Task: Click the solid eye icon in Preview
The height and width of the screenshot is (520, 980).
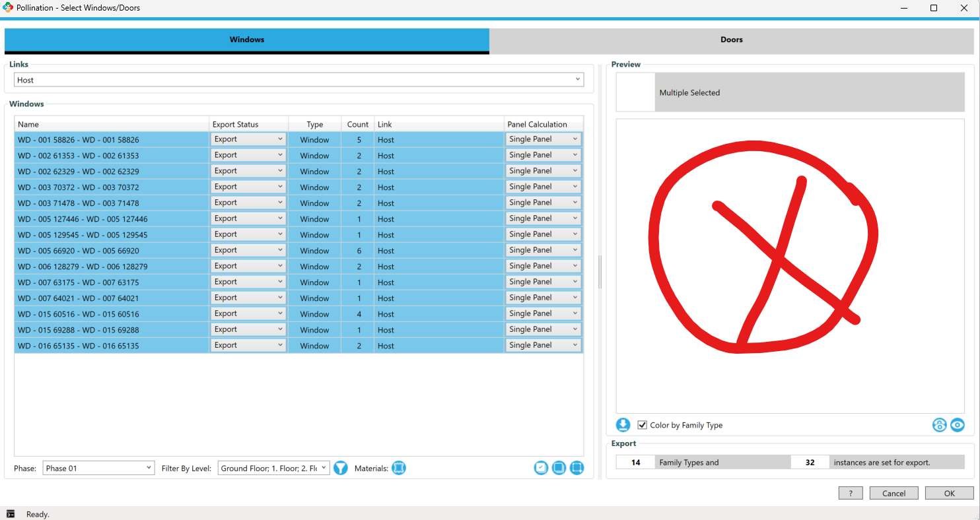Action: click(958, 425)
